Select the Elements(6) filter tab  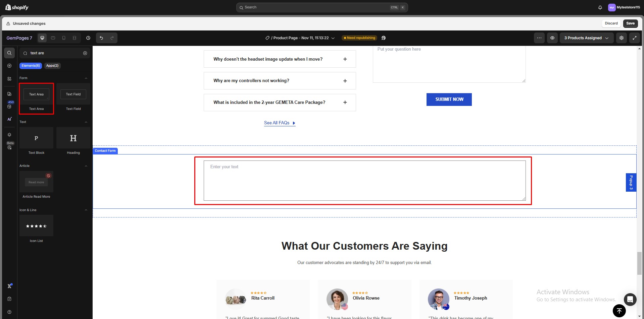(x=31, y=66)
